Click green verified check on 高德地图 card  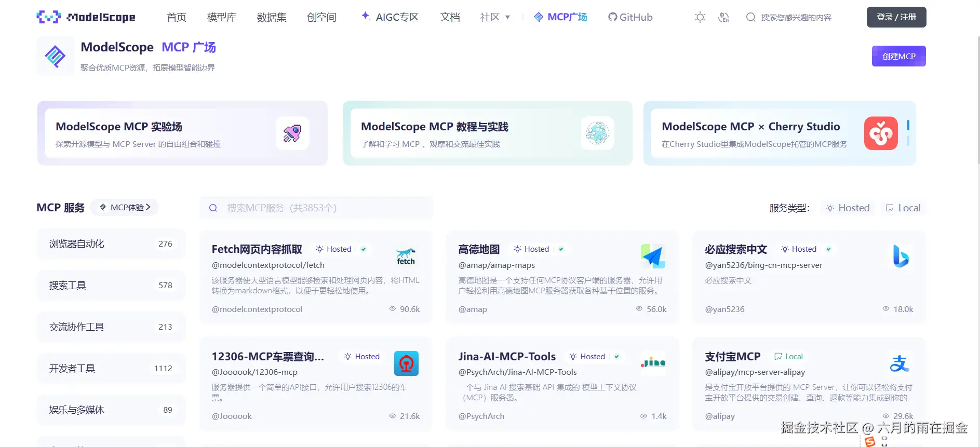click(x=561, y=249)
